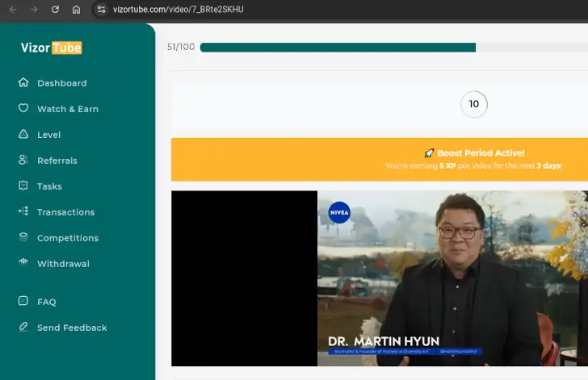The height and width of the screenshot is (380, 588).
Task: Click the VizorTube logo
Action: click(52, 48)
